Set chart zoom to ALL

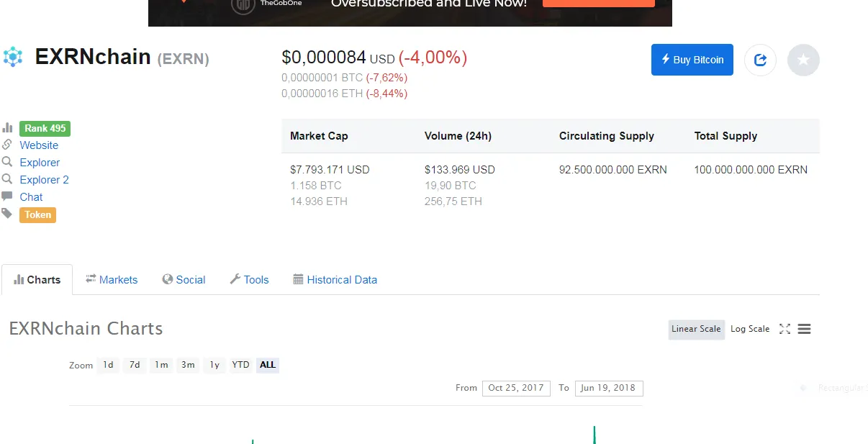pos(268,365)
